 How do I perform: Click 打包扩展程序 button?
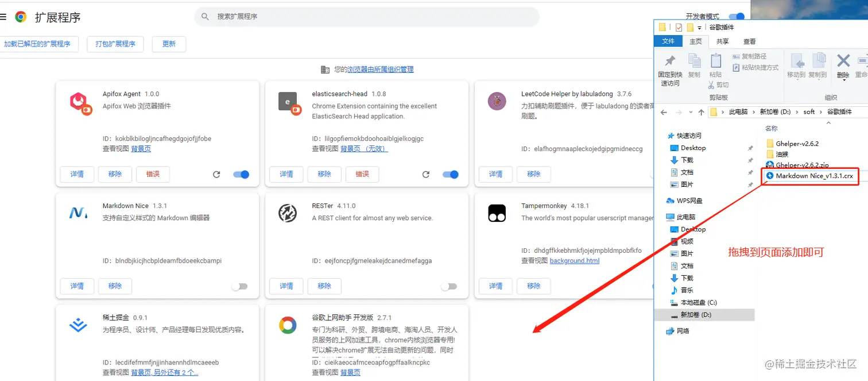click(x=115, y=44)
